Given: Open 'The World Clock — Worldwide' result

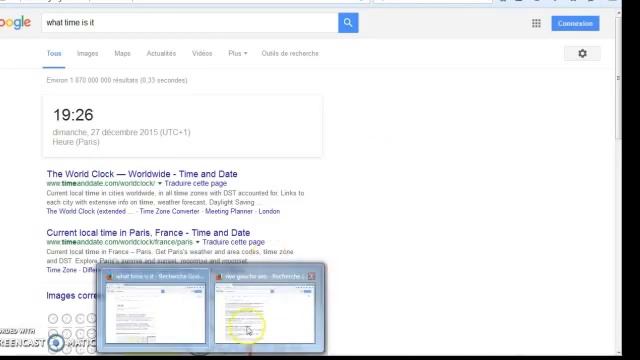Looking at the screenshot, I should pos(142,174).
